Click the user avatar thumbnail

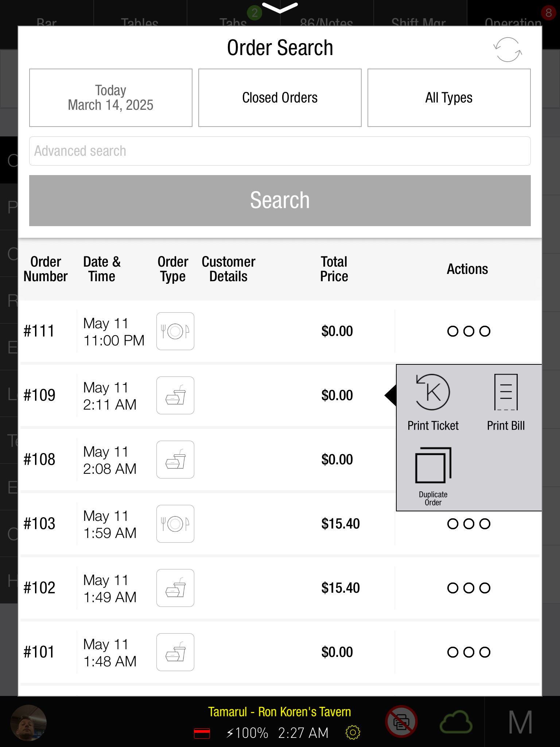point(28,722)
